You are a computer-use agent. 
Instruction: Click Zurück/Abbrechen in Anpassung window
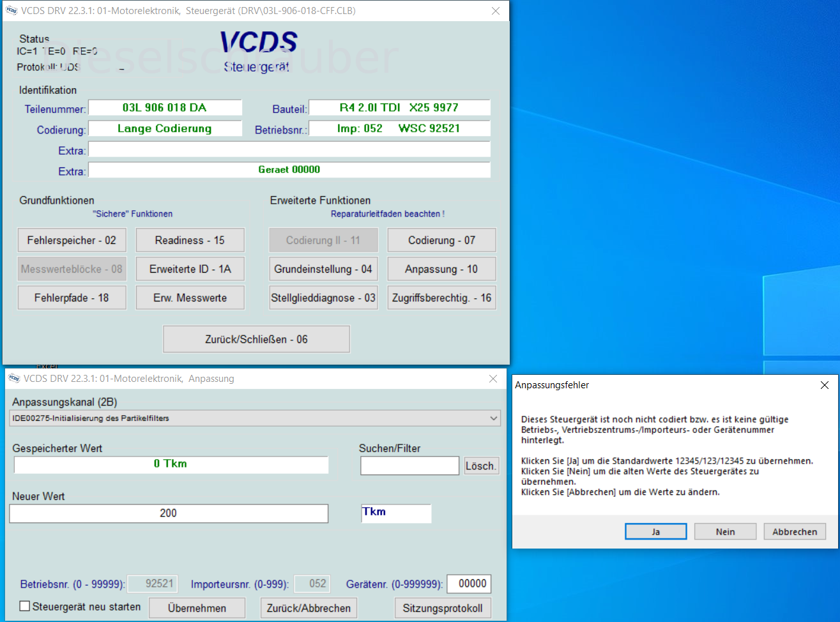(x=309, y=608)
